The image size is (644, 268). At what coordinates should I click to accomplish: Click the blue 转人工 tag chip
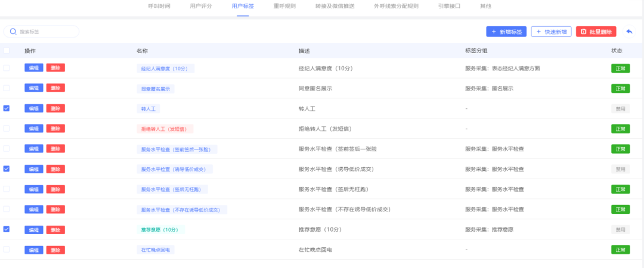(x=148, y=109)
